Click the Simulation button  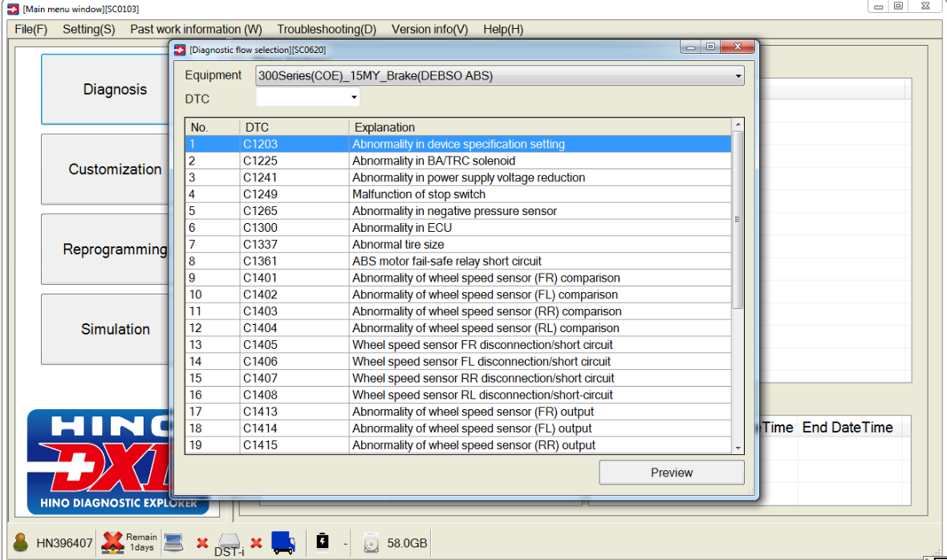115,329
